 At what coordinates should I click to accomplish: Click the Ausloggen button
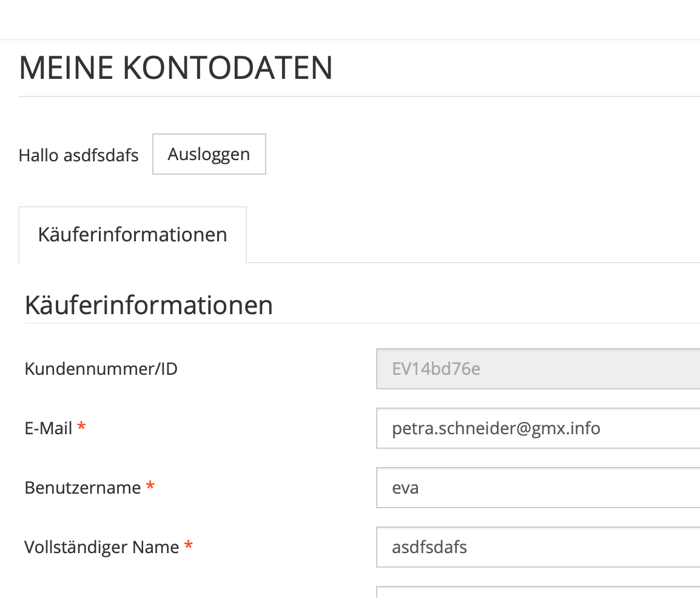tap(209, 154)
